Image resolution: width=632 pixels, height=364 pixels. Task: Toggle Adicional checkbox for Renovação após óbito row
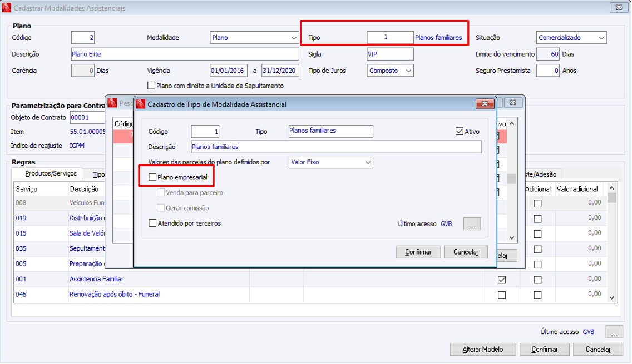[x=537, y=295]
